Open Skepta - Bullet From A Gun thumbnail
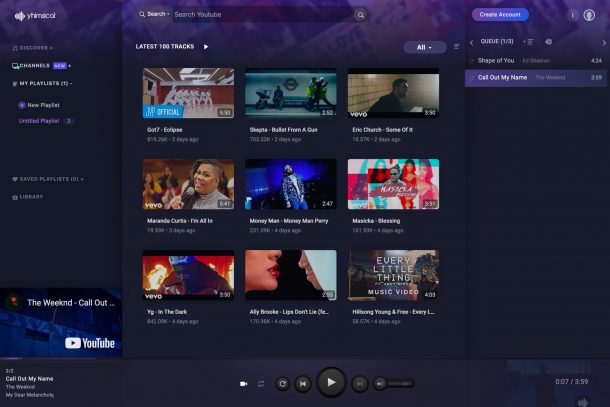610x407 pixels. coord(291,93)
